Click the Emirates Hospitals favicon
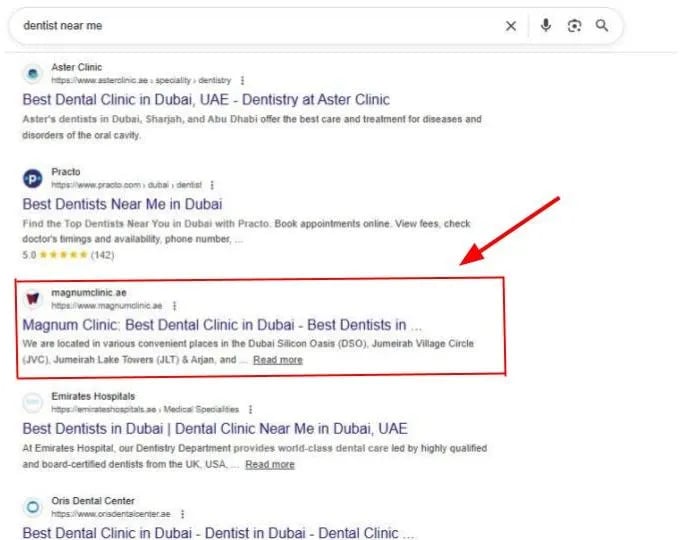This screenshot has height=540, width=682. pyautogui.click(x=33, y=403)
